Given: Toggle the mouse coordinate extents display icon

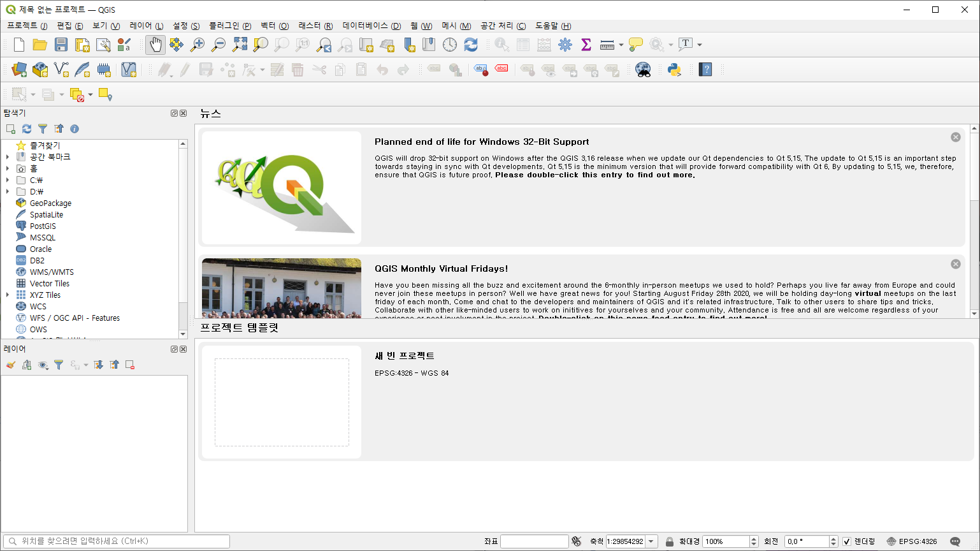Looking at the screenshot, I should click(577, 541).
